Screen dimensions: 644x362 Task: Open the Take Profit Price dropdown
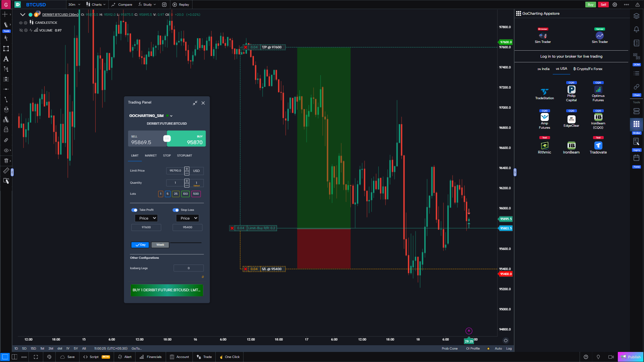pos(146,218)
